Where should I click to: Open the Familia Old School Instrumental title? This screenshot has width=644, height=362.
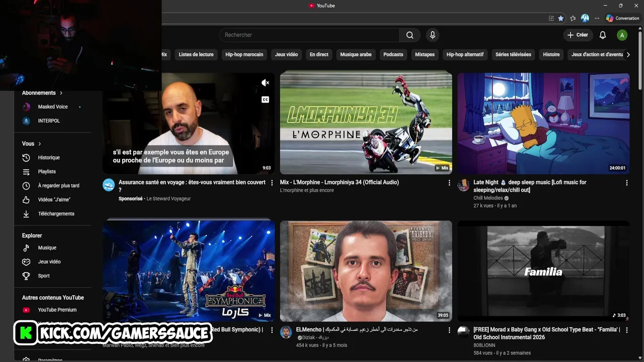click(x=547, y=333)
